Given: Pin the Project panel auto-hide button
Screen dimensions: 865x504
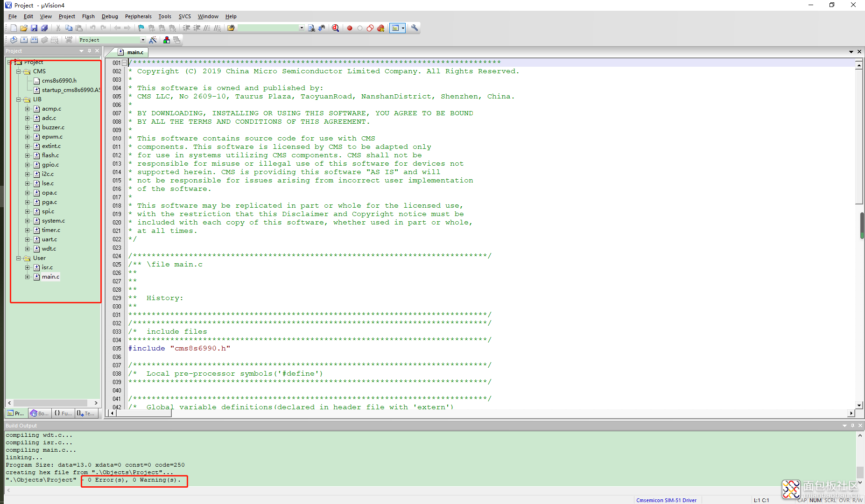Looking at the screenshot, I should (89, 51).
